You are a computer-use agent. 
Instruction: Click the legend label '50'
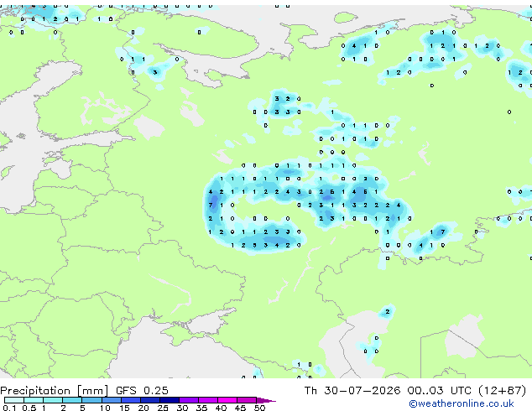tap(259, 408)
